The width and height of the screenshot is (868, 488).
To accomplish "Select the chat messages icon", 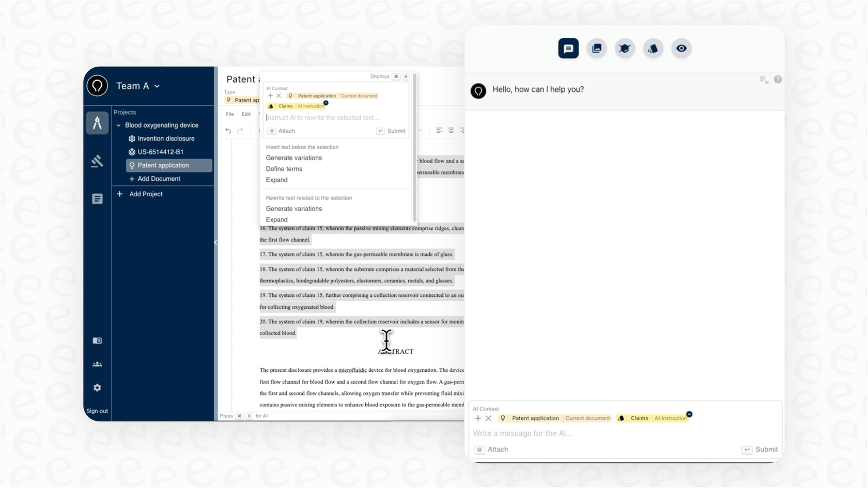I will pos(568,48).
